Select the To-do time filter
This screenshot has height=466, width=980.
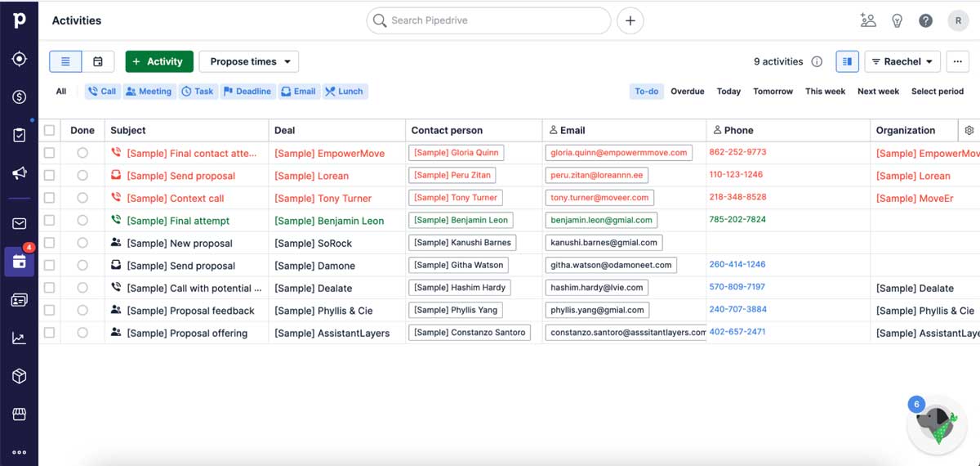click(x=646, y=92)
